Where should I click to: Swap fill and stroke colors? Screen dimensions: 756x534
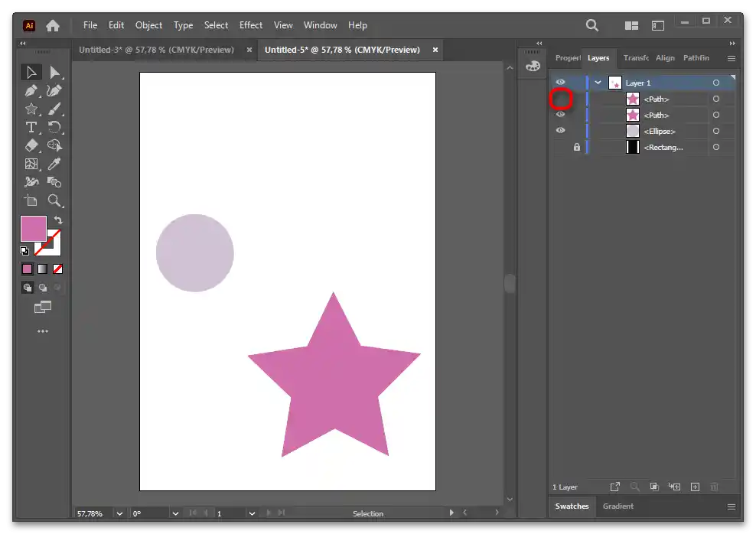(x=58, y=220)
